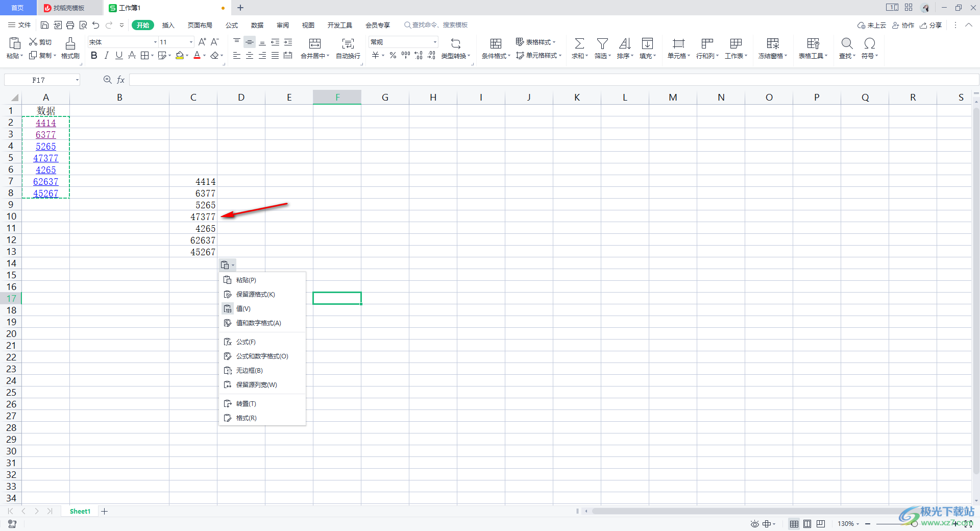Click the Fill (填充) icon
The height and width of the screenshot is (531, 980).
pos(647,43)
